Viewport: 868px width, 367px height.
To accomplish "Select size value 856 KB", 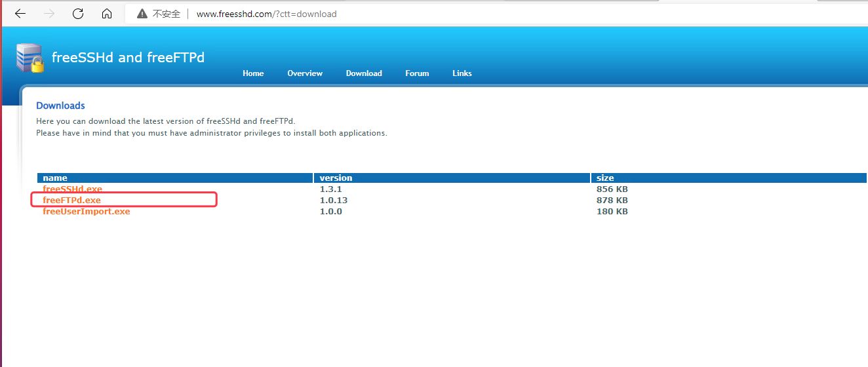I will [x=612, y=189].
